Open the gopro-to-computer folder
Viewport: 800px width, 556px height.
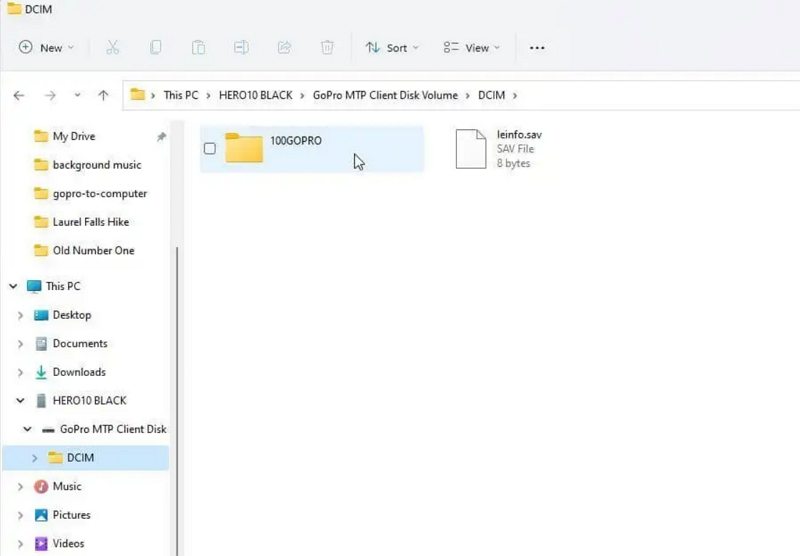click(100, 194)
